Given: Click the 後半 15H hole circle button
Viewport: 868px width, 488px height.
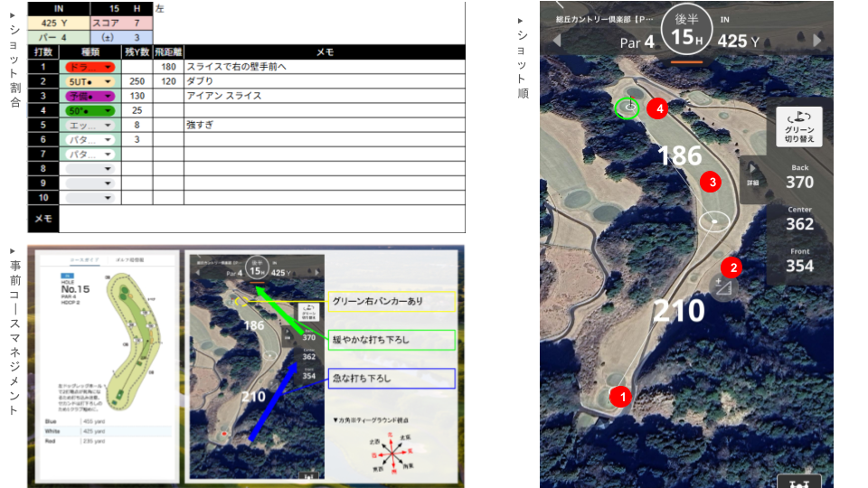Looking at the screenshot, I should pyautogui.click(x=687, y=32).
